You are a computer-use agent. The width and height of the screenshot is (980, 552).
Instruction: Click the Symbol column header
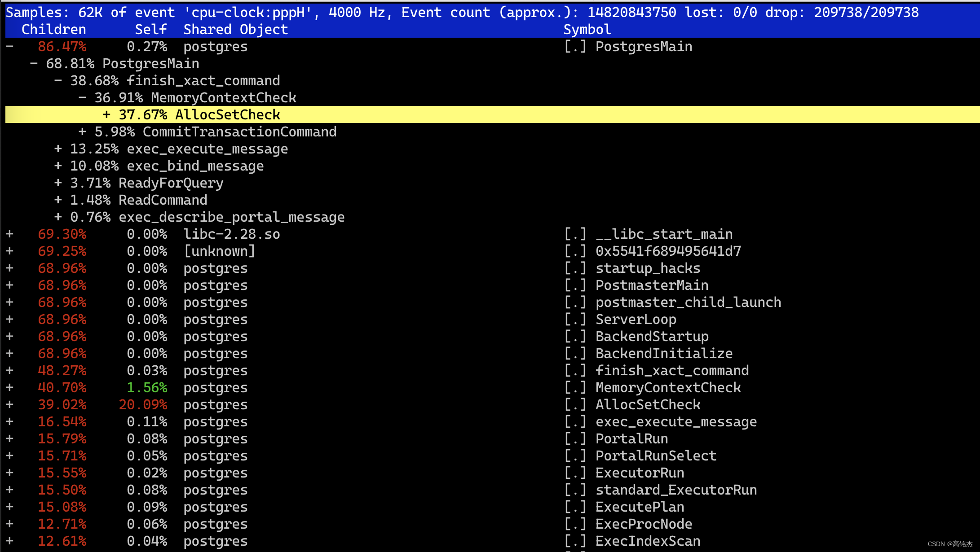[587, 30]
